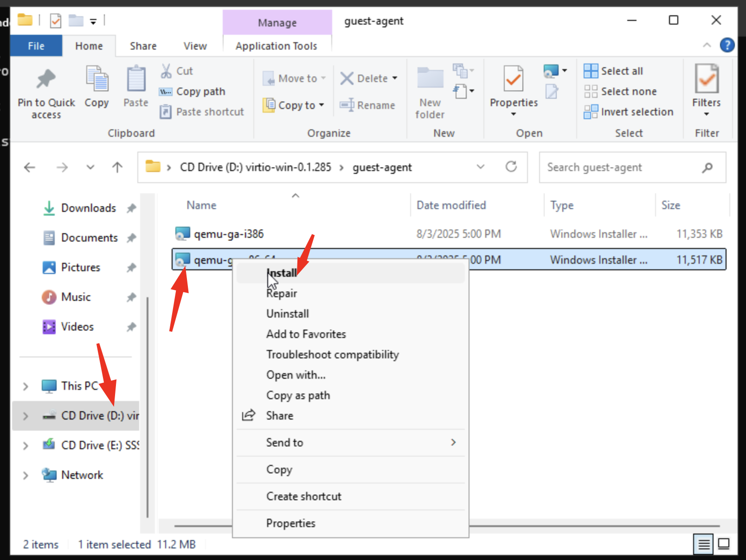Open address bar history dropdown
The width and height of the screenshot is (746, 560).
pos(481,167)
